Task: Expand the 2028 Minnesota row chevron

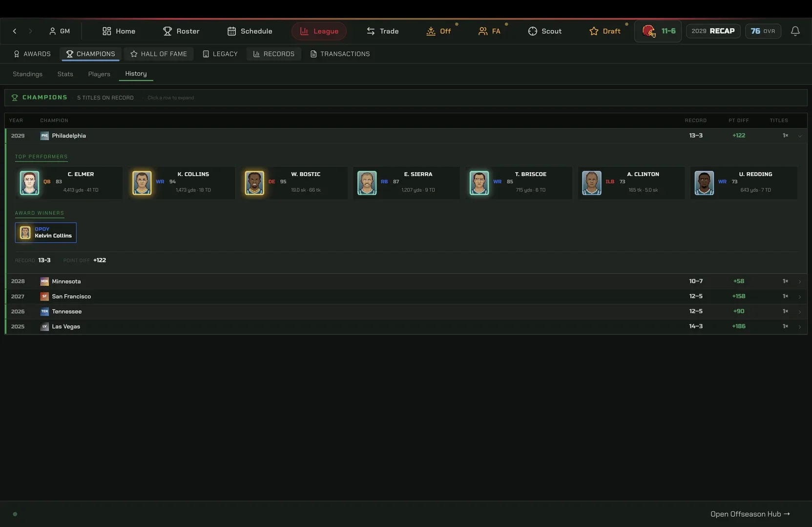Action: (x=800, y=282)
